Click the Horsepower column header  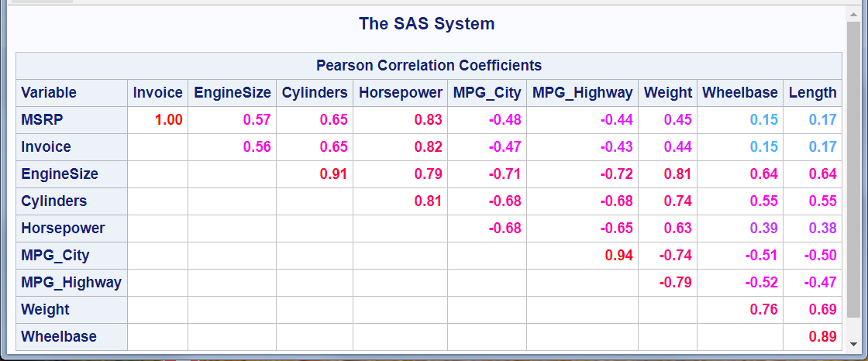click(400, 93)
